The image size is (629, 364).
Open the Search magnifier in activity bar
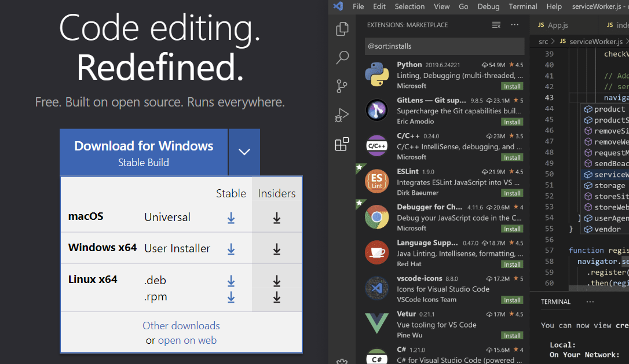pos(342,57)
